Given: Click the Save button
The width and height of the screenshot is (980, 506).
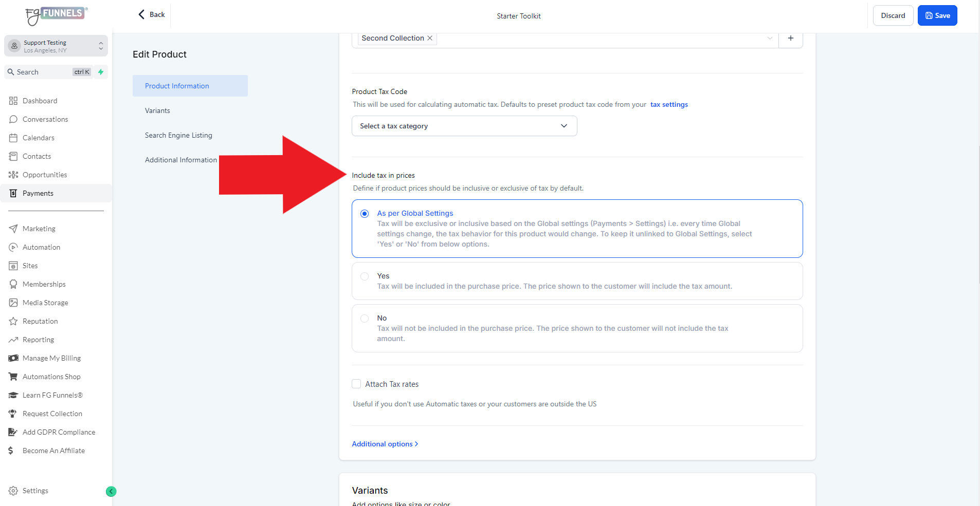Looking at the screenshot, I should coord(937,15).
